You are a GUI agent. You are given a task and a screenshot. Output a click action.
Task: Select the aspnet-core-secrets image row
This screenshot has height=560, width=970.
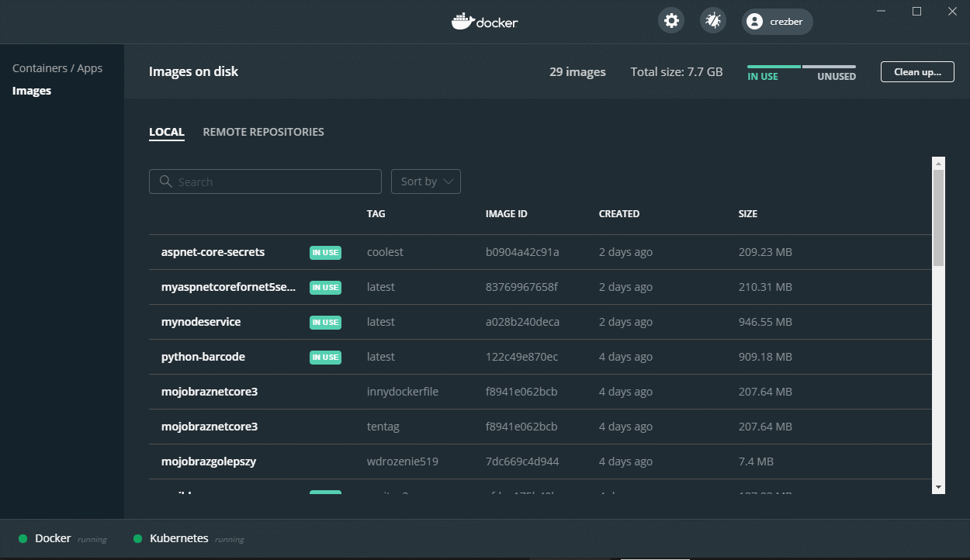(540, 252)
